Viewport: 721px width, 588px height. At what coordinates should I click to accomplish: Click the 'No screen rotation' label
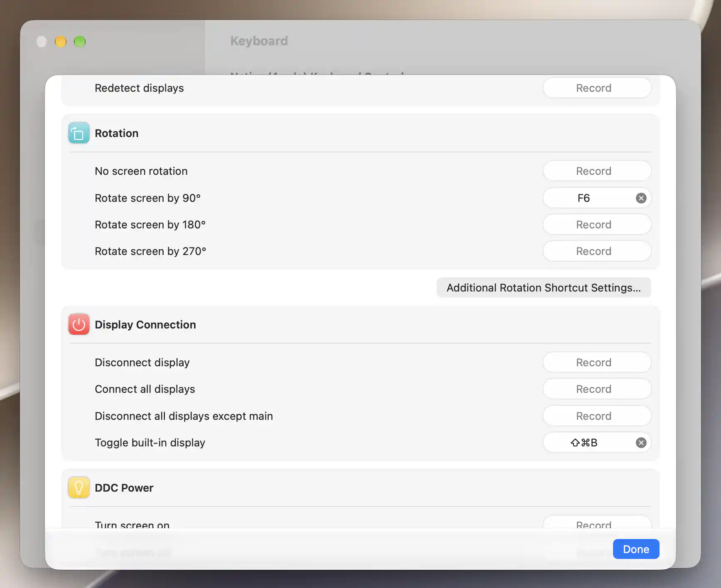coord(141,171)
